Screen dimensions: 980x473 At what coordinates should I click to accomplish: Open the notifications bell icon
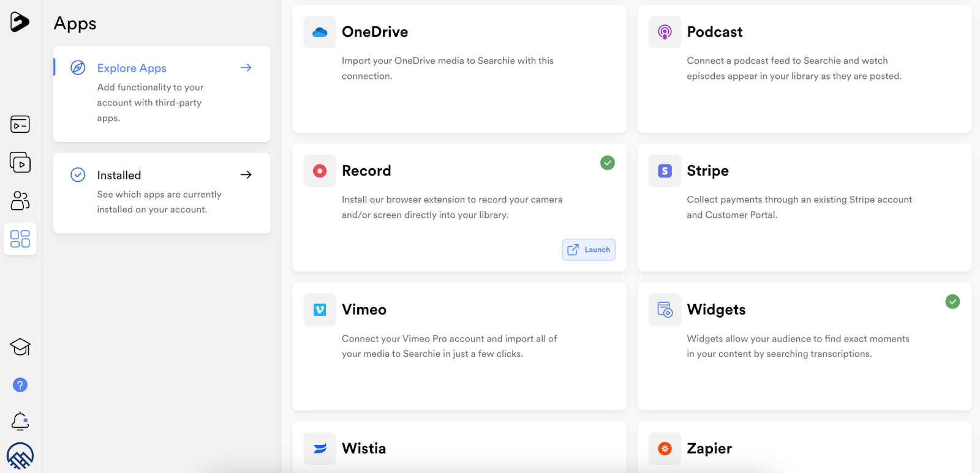20,421
